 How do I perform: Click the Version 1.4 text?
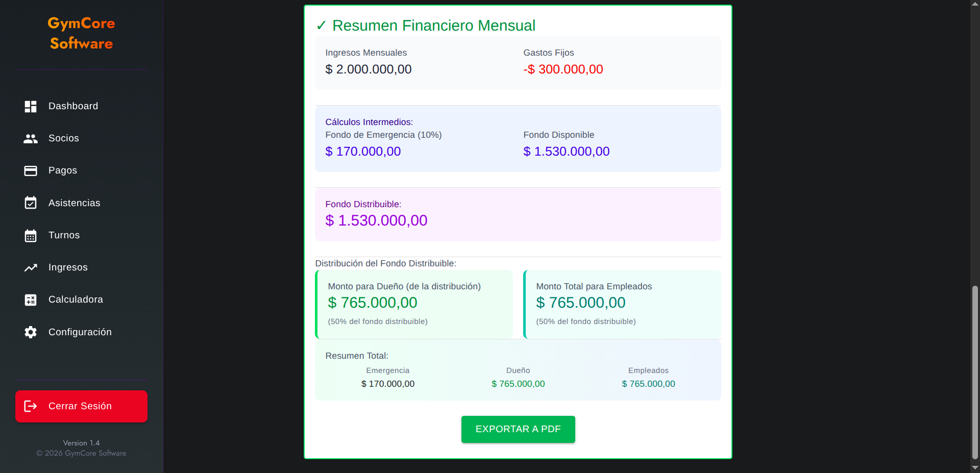(x=81, y=443)
